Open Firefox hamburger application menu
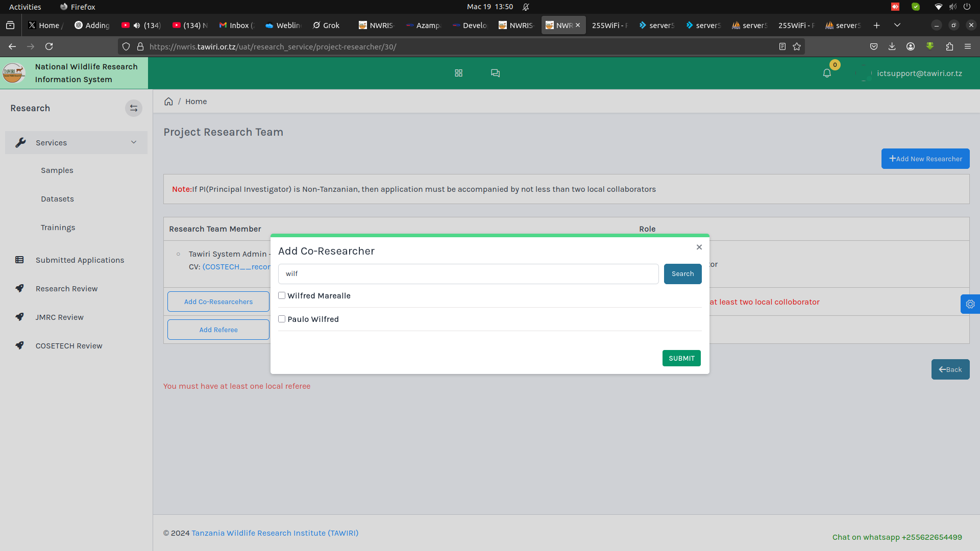The image size is (980, 551). (x=968, y=46)
